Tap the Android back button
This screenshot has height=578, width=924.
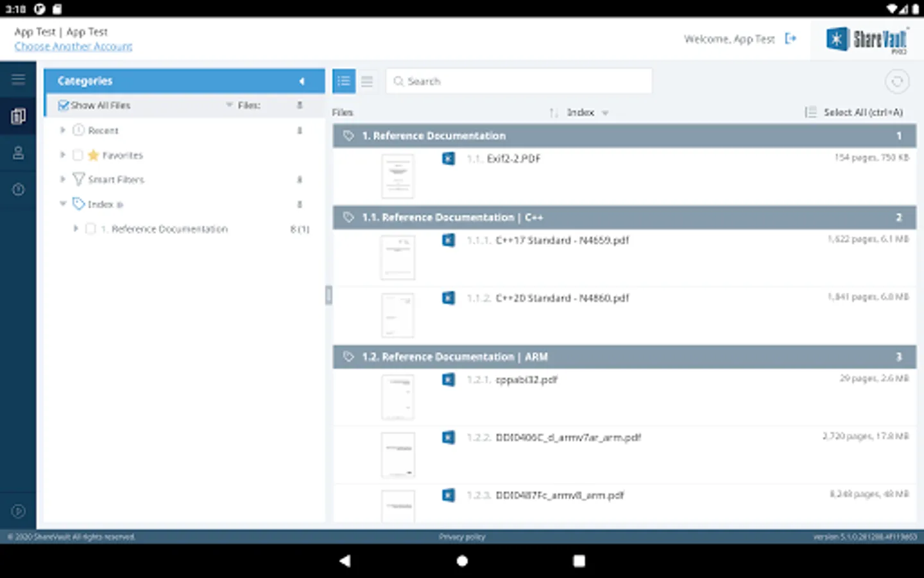point(345,561)
